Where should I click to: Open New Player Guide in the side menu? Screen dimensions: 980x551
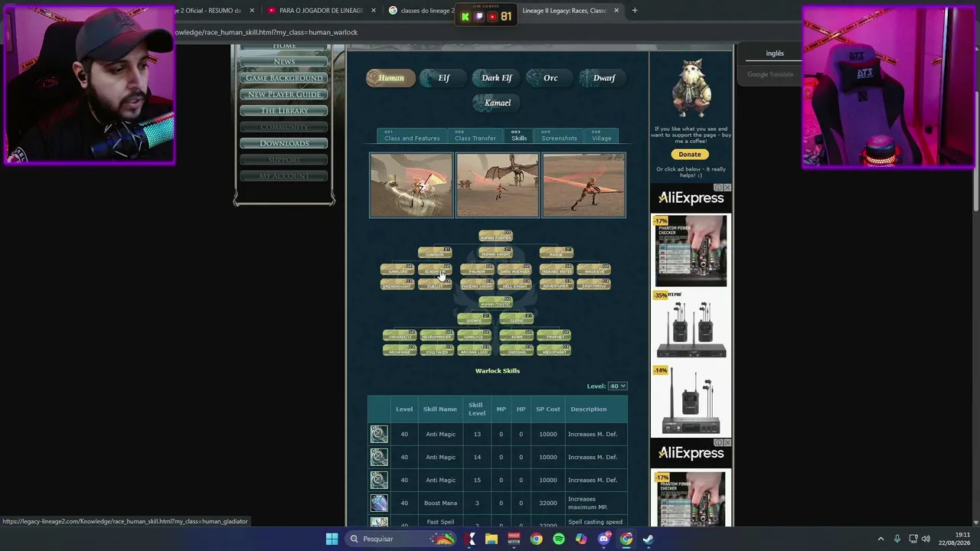pyautogui.click(x=284, y=94)
